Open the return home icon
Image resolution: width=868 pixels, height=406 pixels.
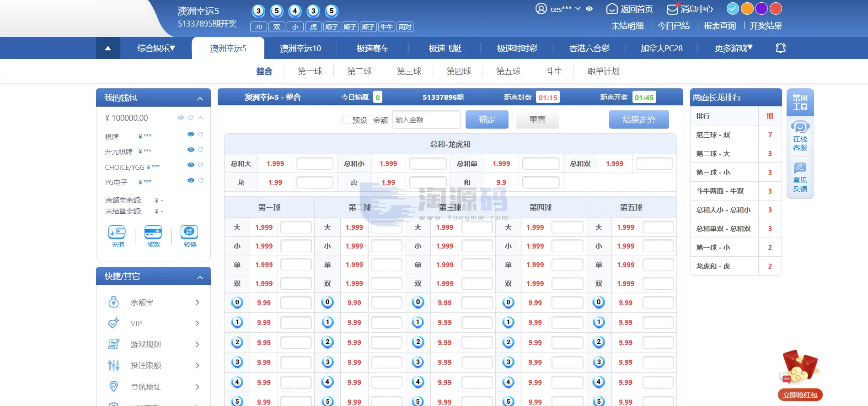[x=612, y=9]
